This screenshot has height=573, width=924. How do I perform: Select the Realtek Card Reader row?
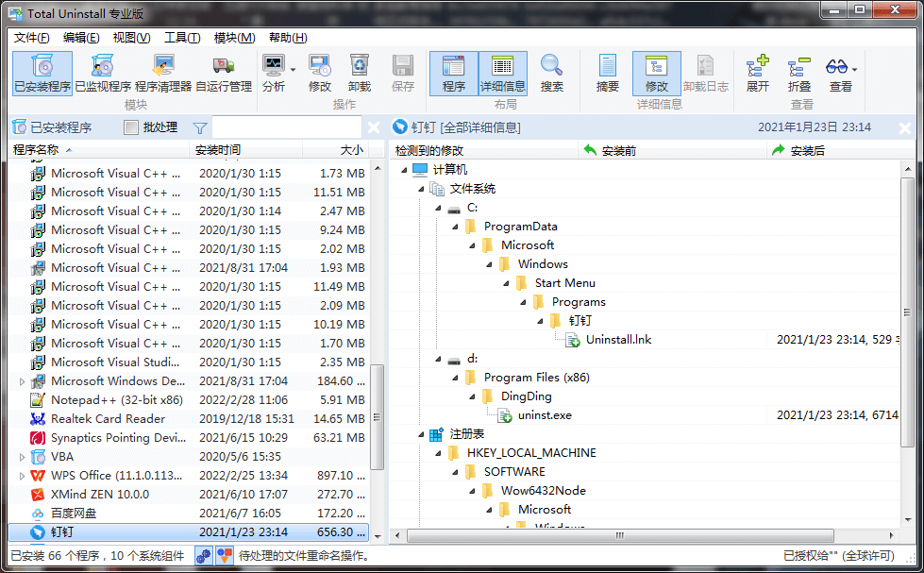[x=189, y=418]
